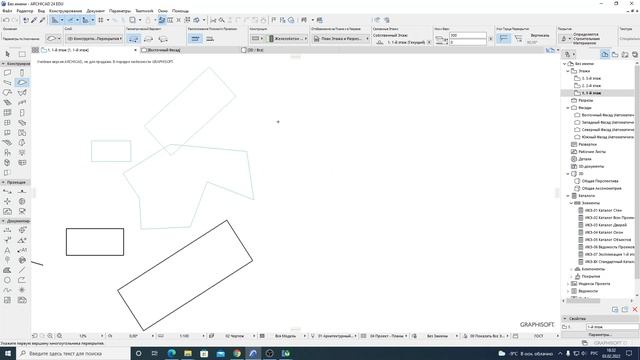
Task: Select custom slab edge angle option
Action: pos(518,38)
